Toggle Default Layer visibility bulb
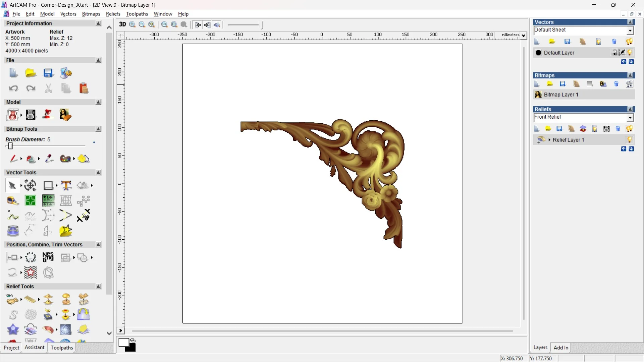This screenshot has height=362, width=644. pyautogui.click(x=630, y=53)
